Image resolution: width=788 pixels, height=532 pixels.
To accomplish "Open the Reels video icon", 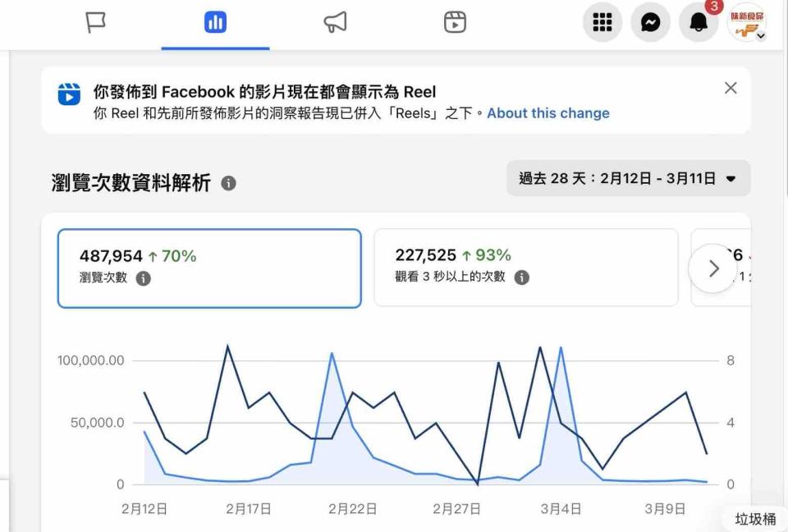I will (x=455, y=23).
